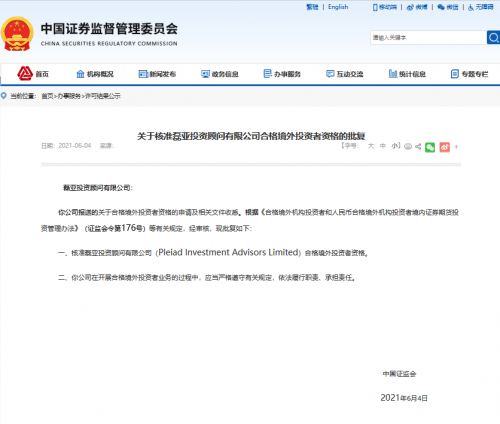Share the article via green WeChat icon

pos(430,147)
